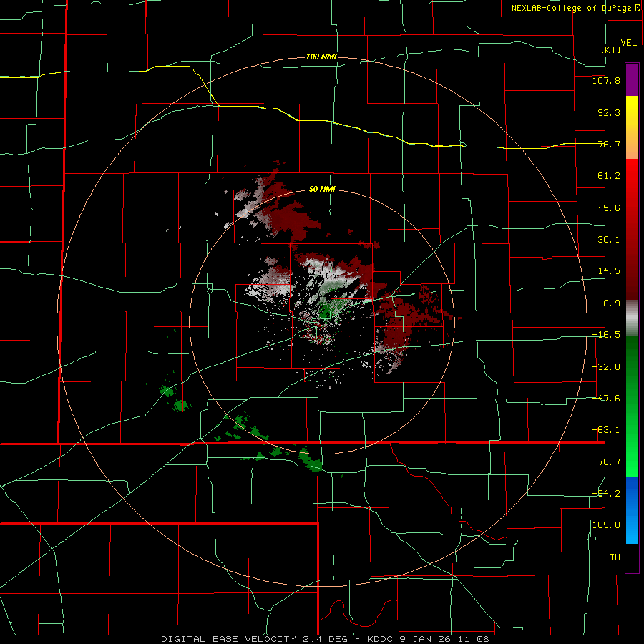This screenshot has height=644, width=644.
Task: Click the -47.6 velocity scale value
Action: click(x=606, y=399)
